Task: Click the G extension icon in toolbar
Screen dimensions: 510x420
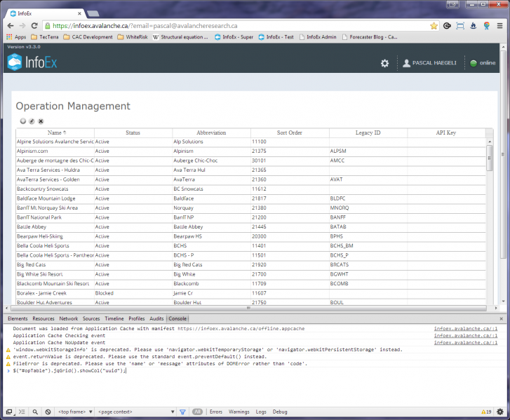Action: (x=447, y=26)
